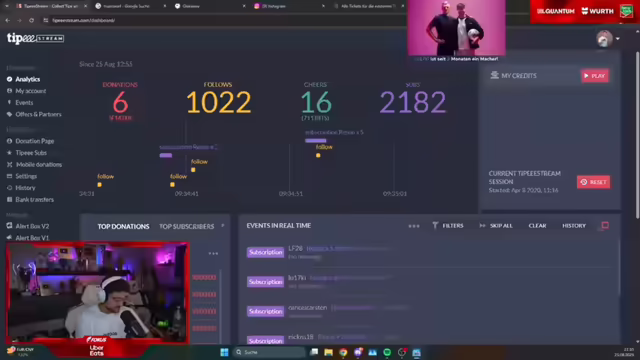Viewport: 640px width, 360px height.
Task: Open top donations three-dots options
Action: [213, 253]
